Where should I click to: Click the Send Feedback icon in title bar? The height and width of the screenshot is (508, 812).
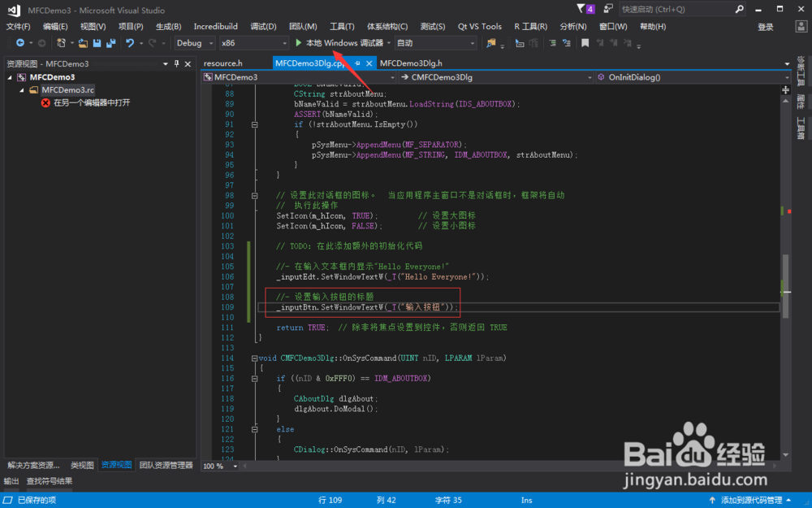[608, 9]
